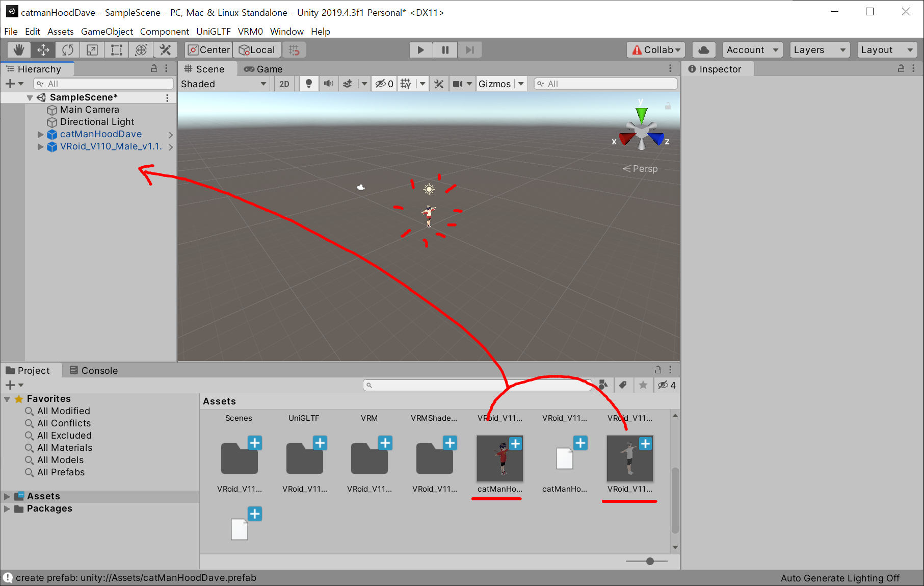924x586 pixels.
Task: Search by type in Project panel
Action: [603, 385]
